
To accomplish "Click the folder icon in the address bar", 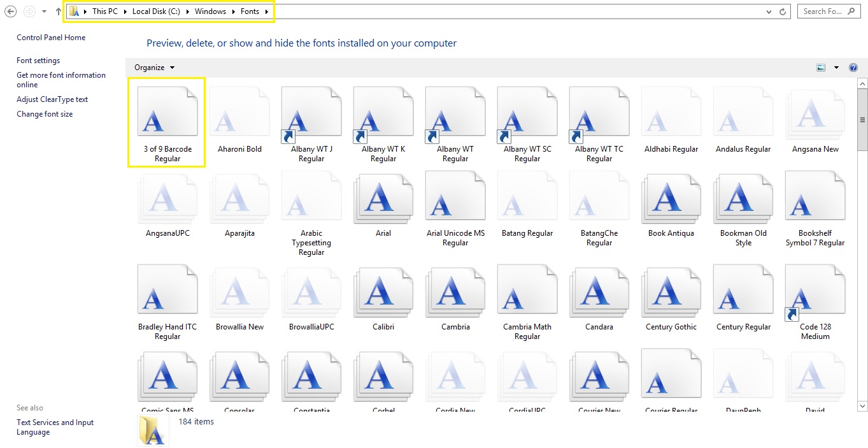I will pos(74,11).
